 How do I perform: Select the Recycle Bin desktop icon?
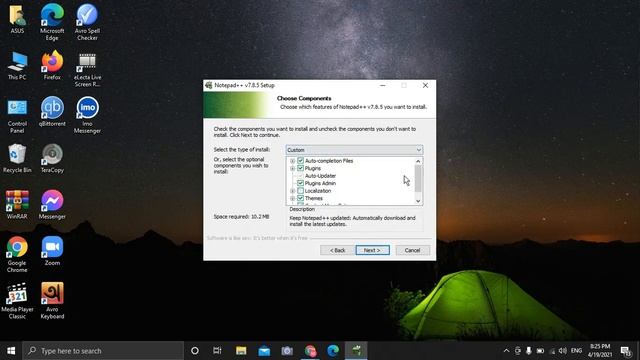17,158
